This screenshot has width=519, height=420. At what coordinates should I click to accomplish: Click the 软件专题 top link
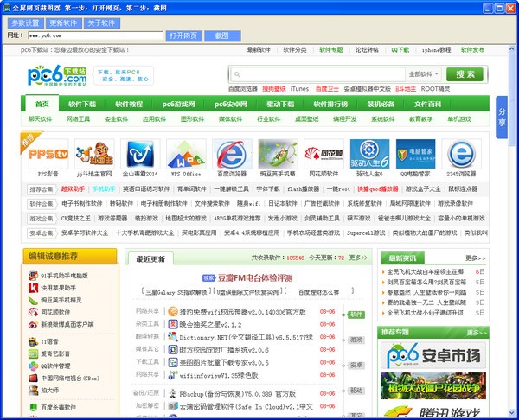point(331,50)
